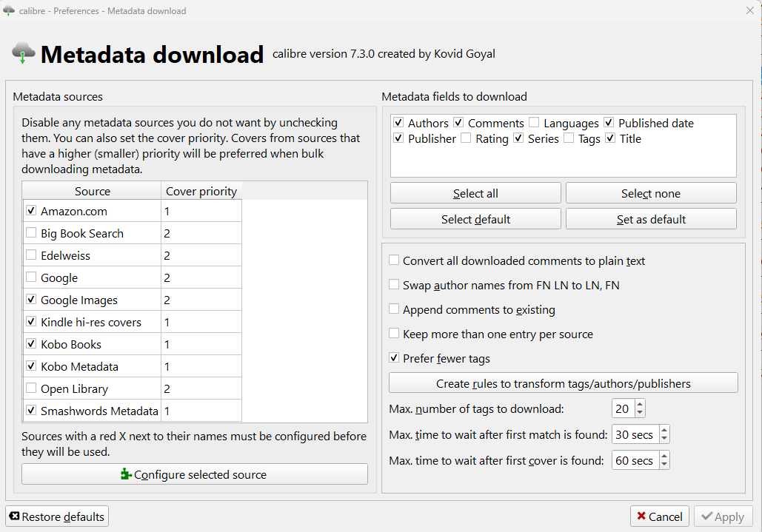Viewport: 762px width, 532px height.
Task: Decrease wait time after first match
Action: click(664, 438)
